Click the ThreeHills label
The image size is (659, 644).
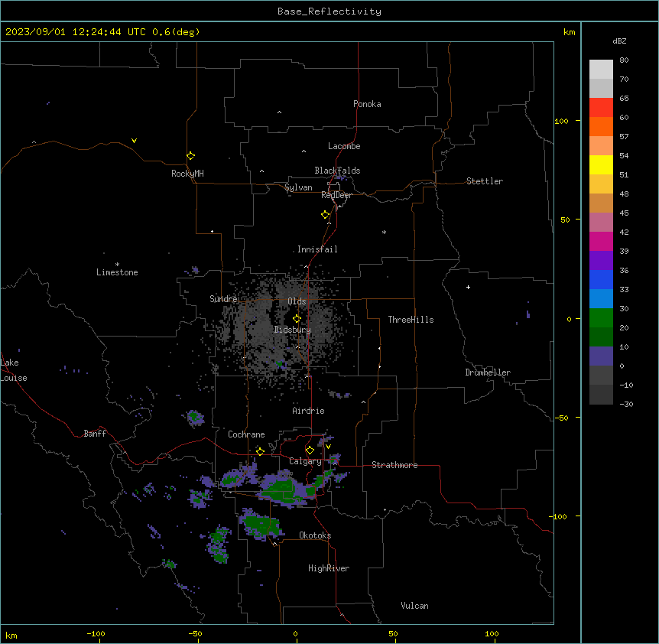(x=411, y=320)
